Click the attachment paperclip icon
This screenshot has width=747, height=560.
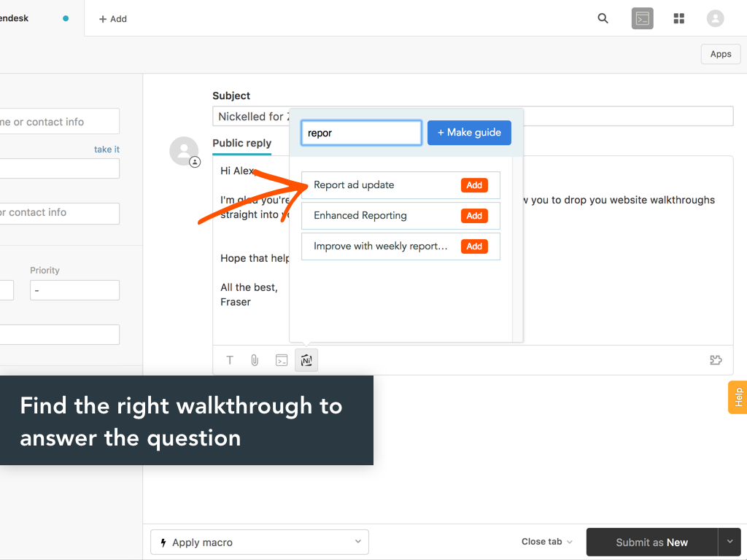[255, 360]
